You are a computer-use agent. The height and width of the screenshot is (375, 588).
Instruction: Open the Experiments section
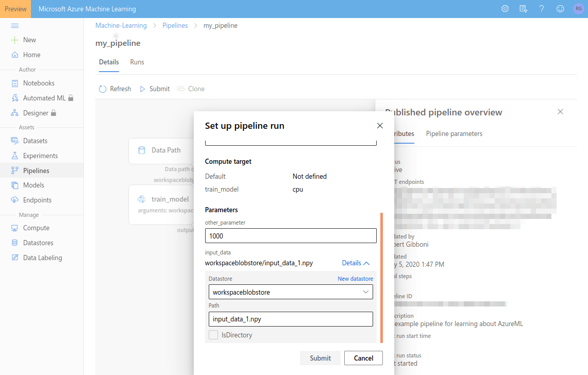[x=40, y=156]
